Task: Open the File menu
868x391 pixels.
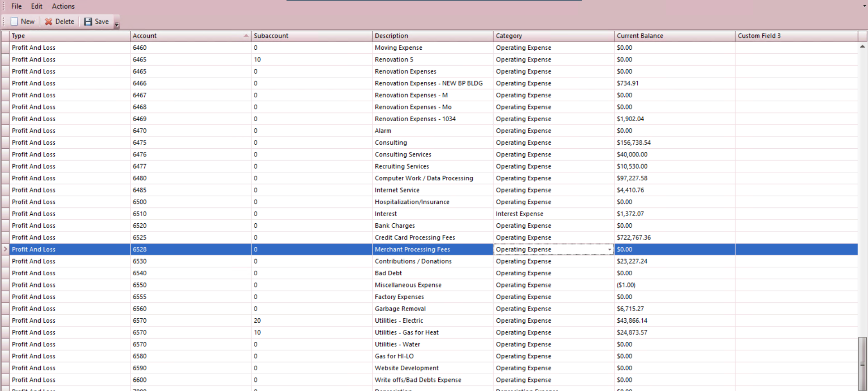Action: tap(16, 6)
